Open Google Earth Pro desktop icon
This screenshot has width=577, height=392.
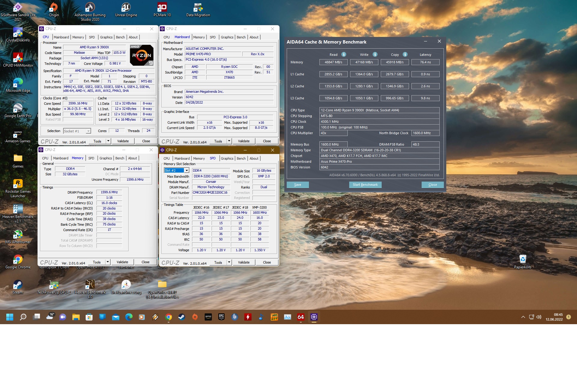[x=18, y=110]
